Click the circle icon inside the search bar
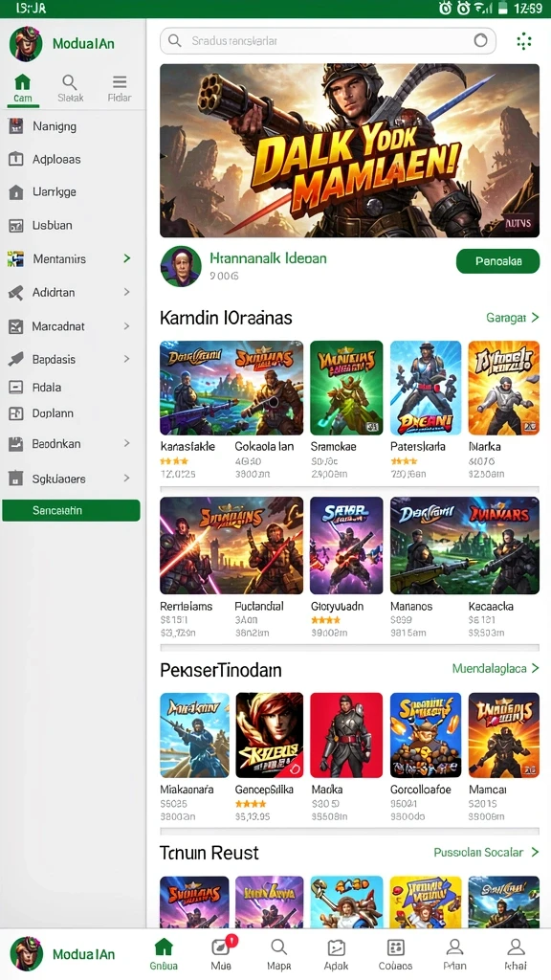 [x=480, y=41]
